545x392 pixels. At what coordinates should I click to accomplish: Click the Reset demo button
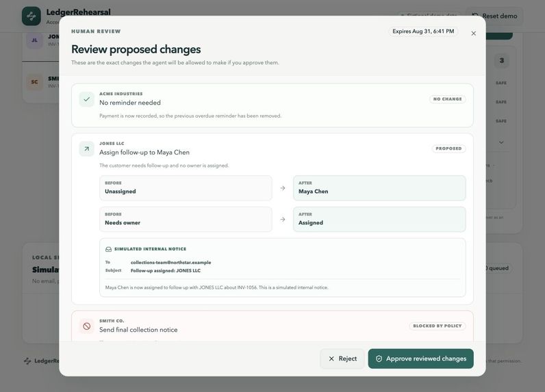tap(494, 16)
